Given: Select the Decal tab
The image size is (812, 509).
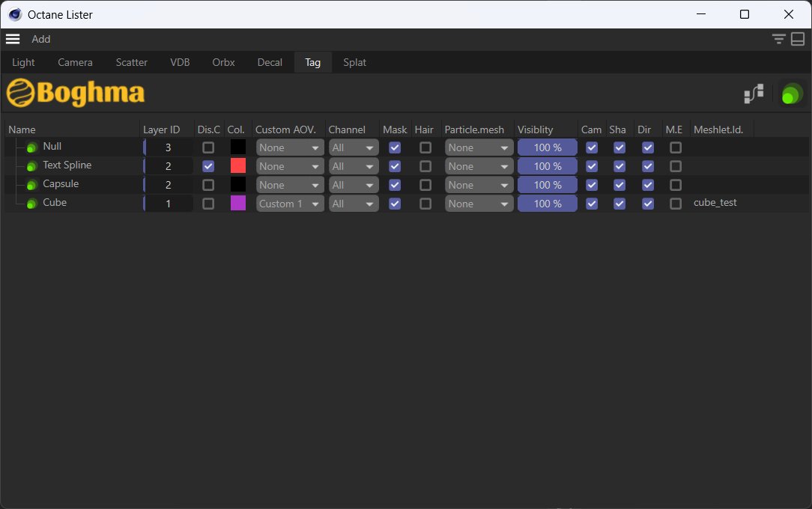Looking at the screenshot, I should pyautogui.click(x=270, y=62).
